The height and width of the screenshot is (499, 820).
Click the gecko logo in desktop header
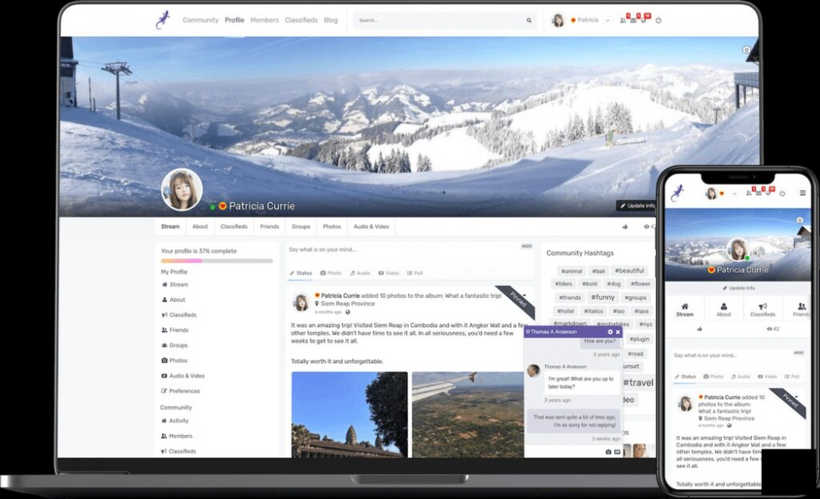point(162,19)
